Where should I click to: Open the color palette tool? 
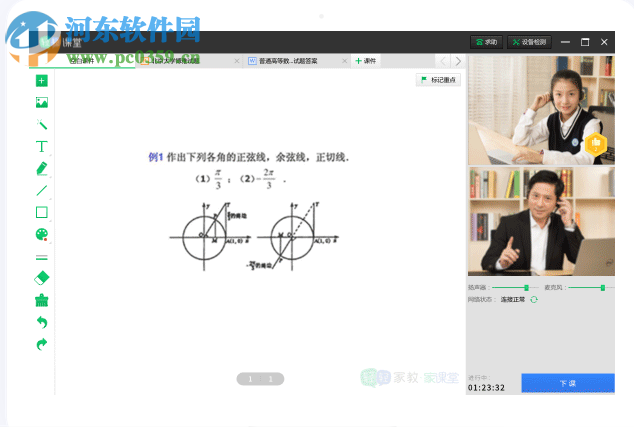[42, 235]
